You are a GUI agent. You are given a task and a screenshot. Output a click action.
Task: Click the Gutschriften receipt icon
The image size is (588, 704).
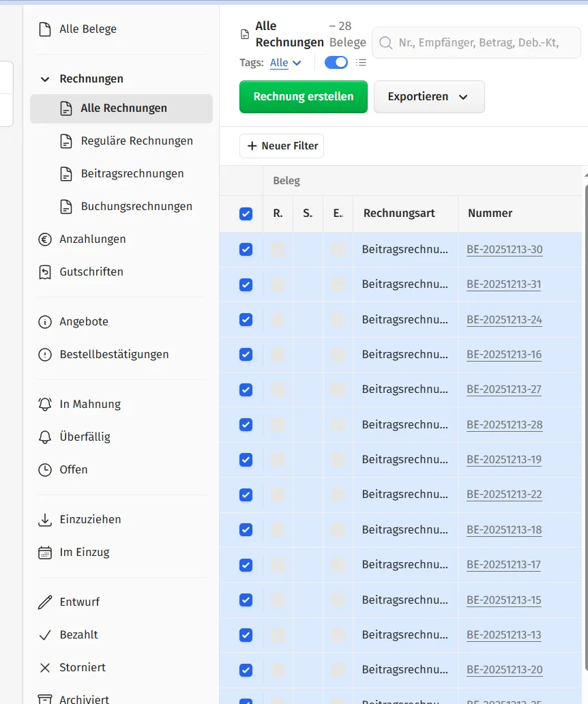[x=45, y=272]
